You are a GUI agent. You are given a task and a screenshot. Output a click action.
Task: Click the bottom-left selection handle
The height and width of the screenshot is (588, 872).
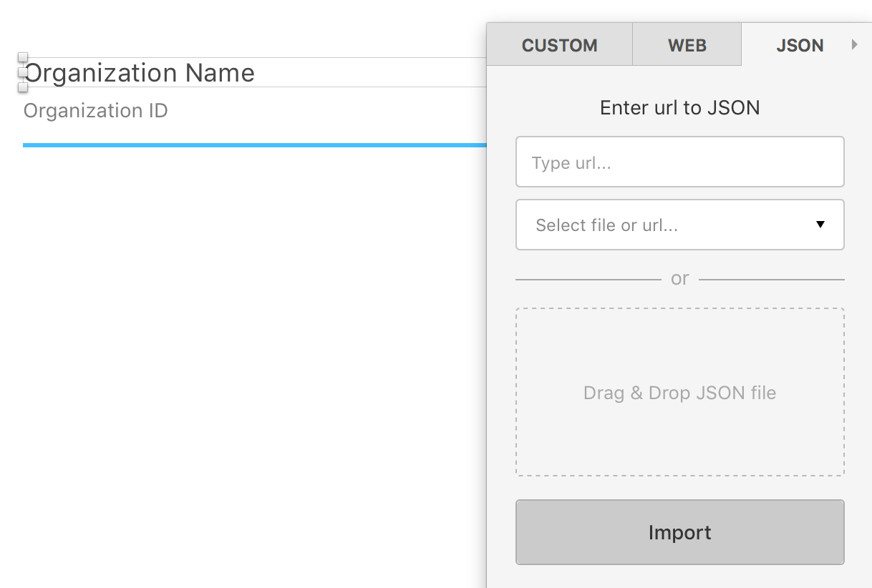23,87
